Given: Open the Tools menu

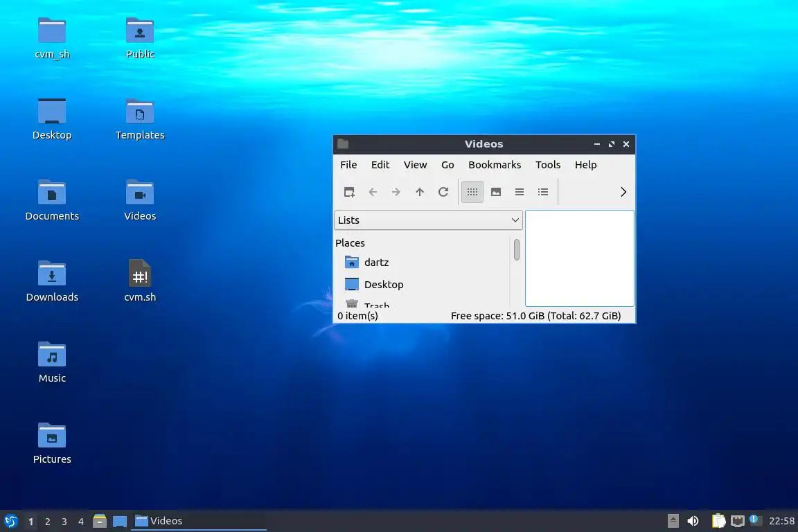Looking at the screenshot, I should click(548, 165).
